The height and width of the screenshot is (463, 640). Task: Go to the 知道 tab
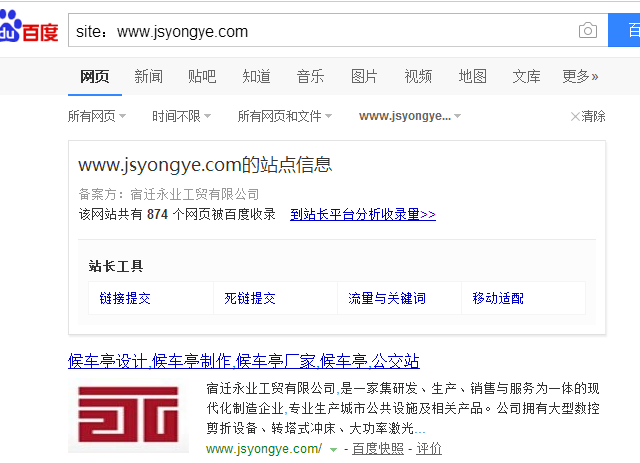pos(256,76)
